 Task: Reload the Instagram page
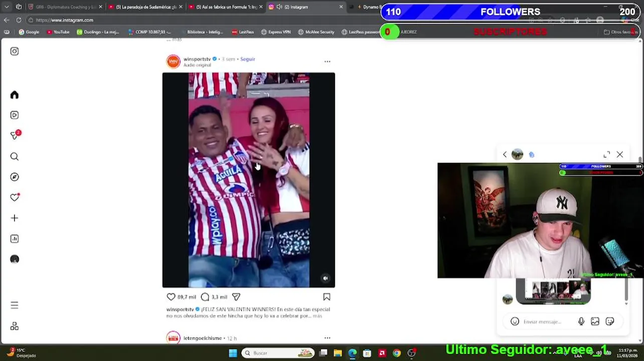[x=19, y=20]
